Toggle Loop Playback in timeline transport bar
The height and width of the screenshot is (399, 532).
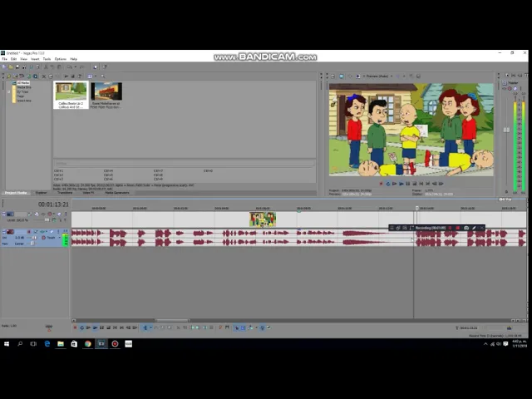point(81,328)
